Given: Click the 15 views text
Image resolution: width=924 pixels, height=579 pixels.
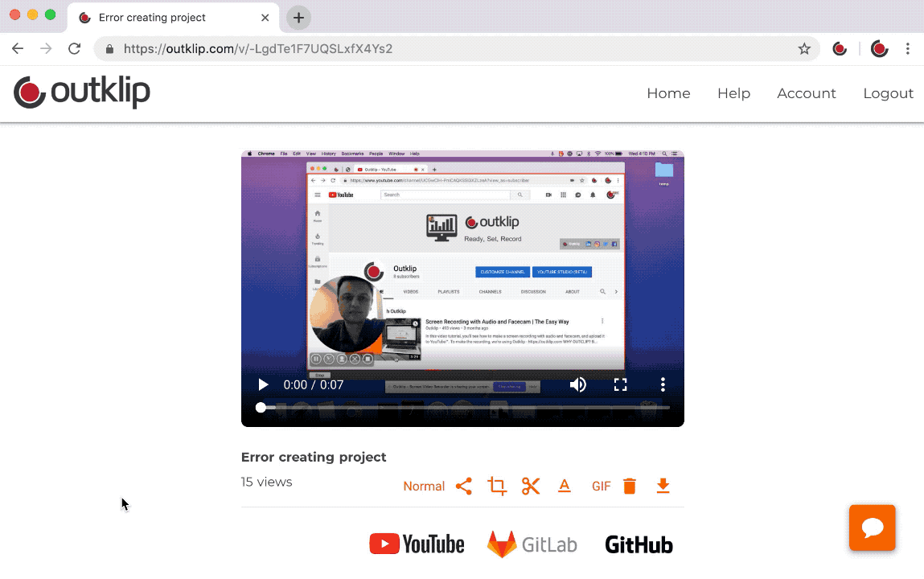Looking at the screenshot, I should coord(266,482).
